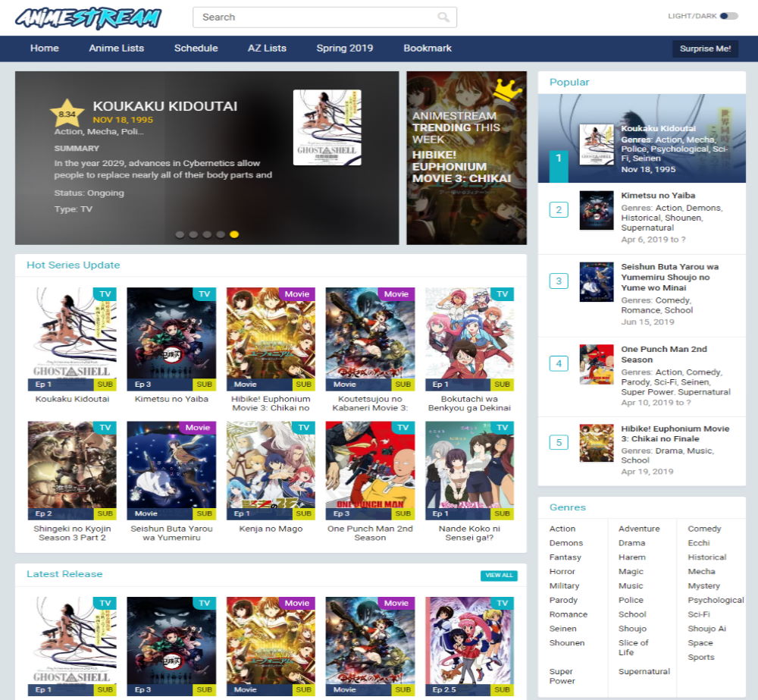Screen dimensions: 758x700
Task: Click the Surprise Me! button
Action: 705,49
